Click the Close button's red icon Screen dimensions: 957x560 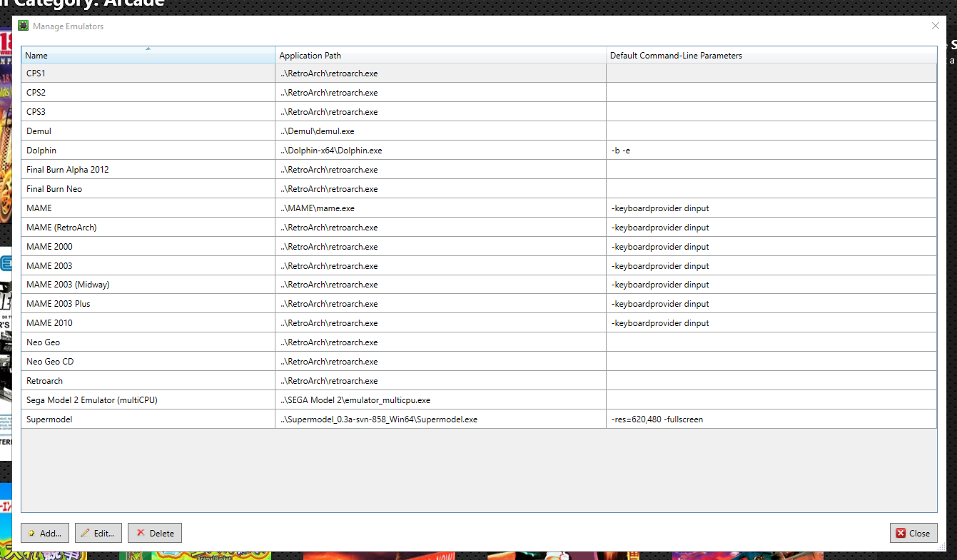[901, 533]
